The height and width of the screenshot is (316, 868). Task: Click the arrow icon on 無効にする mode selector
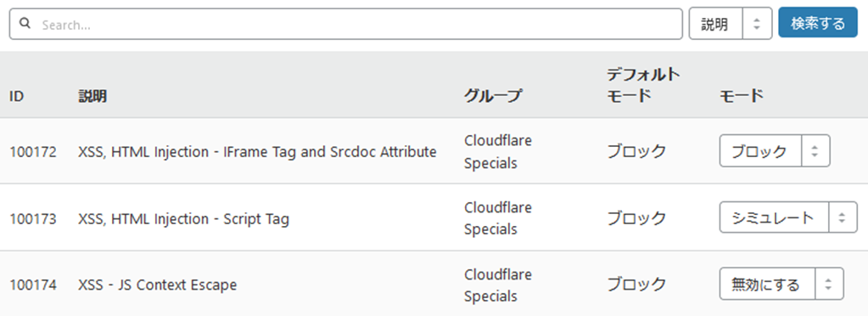(x=828, y=285)
